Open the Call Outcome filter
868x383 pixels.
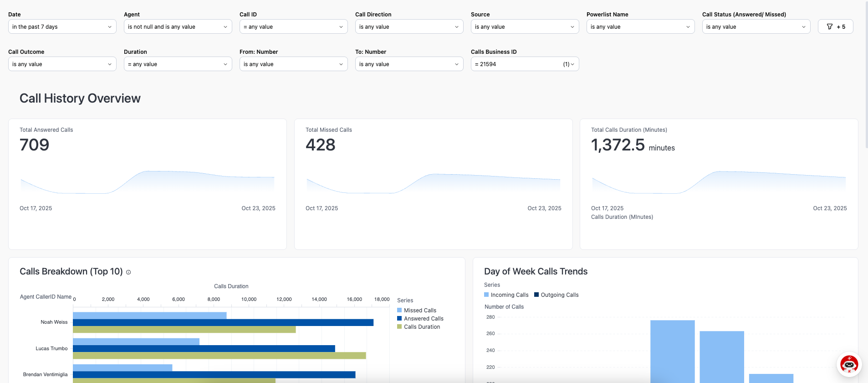click(x=62, y=64)
